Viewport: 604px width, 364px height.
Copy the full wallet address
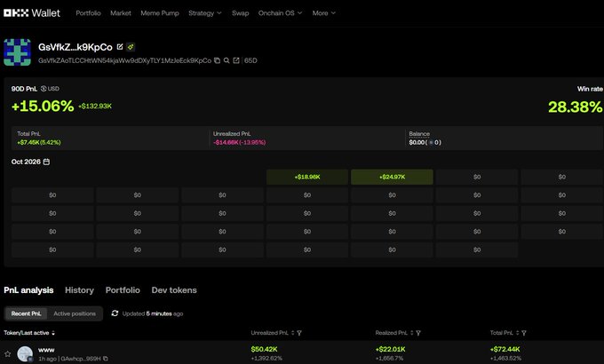point(217,60)
